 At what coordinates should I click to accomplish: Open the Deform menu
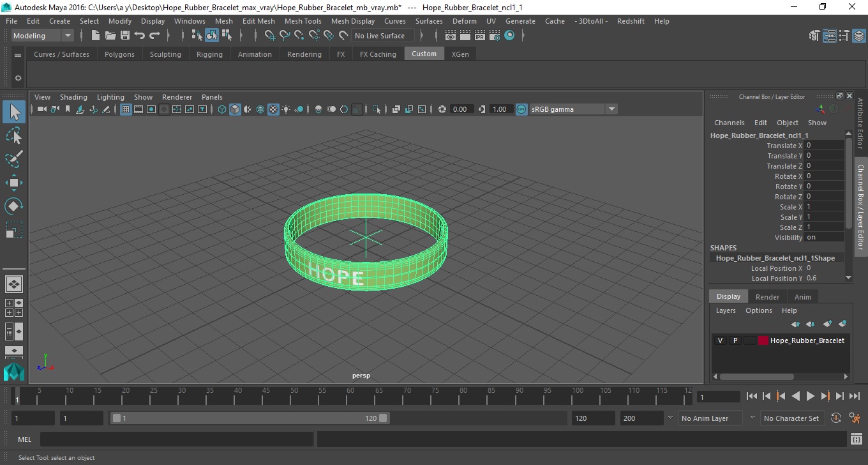point(464,21)
